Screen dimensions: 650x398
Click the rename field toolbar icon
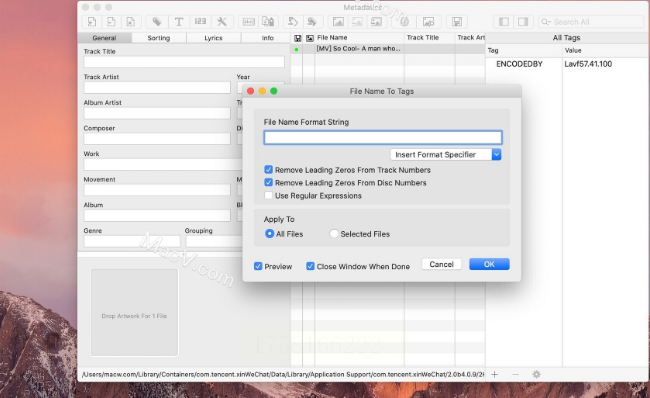point(249,22)
